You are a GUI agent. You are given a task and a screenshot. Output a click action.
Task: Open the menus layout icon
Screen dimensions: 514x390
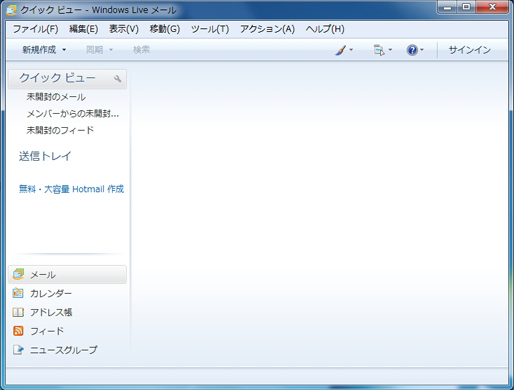379,50
